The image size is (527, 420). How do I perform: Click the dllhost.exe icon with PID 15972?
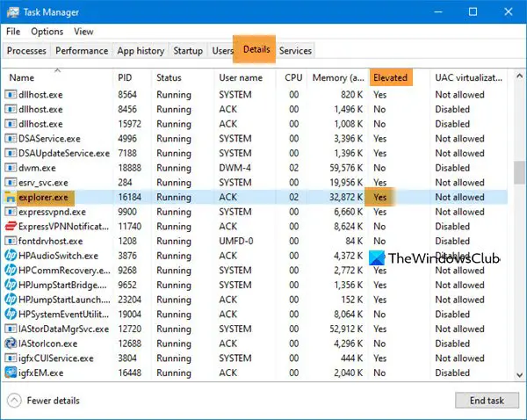coord(11,124)
